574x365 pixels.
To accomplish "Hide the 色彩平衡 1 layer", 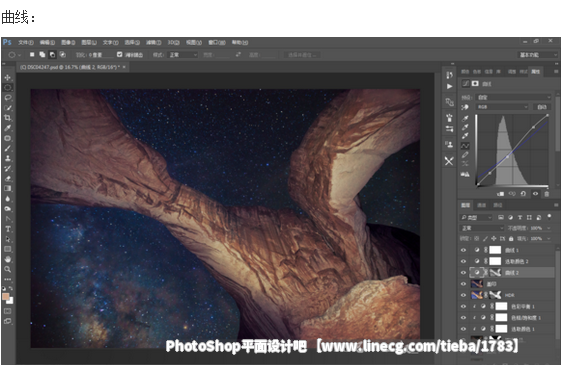I will (463, 306).
